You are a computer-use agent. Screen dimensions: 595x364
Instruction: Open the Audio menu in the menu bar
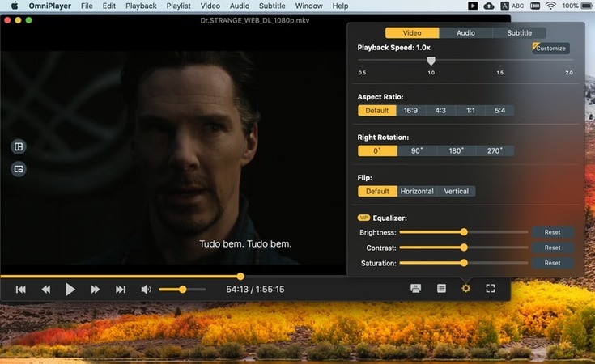pos(240,6)
